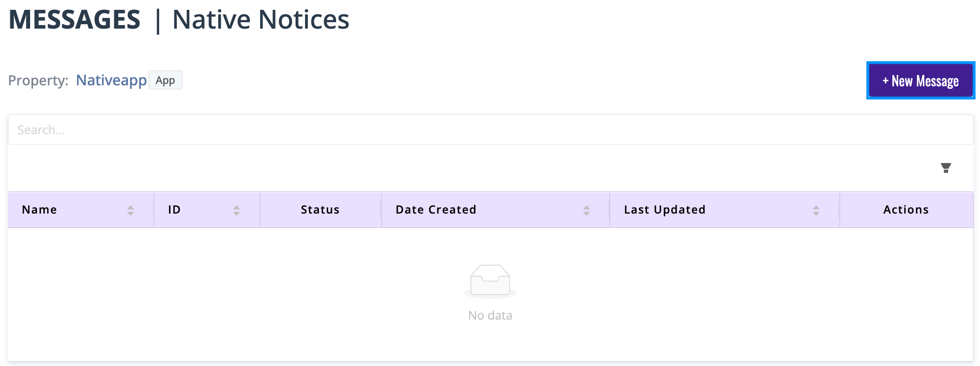This screenshot has height=366, width=980.
Task: Click the MESSAGES heading
Action: (x=75, y=19)
